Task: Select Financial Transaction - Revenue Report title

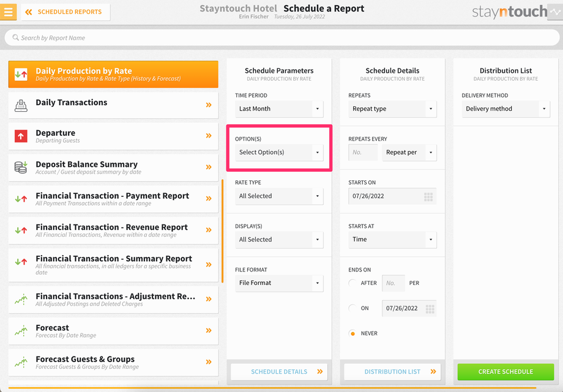Action: click(111, 227)
